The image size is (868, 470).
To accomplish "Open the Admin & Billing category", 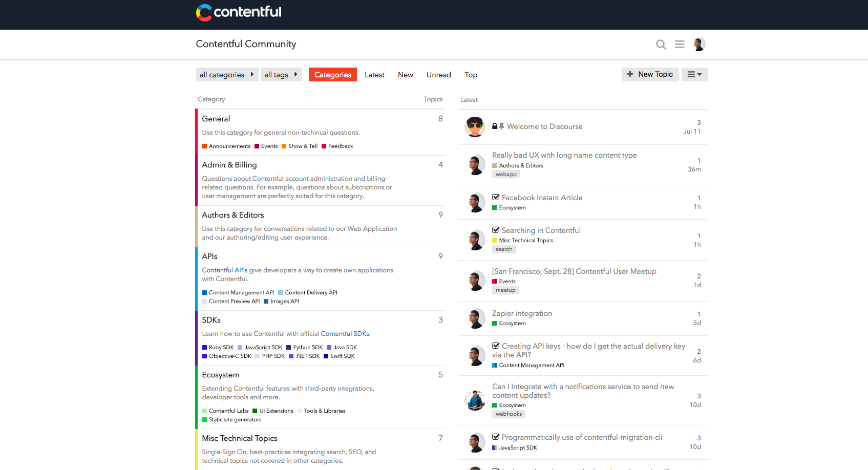I will pos(229,165).
